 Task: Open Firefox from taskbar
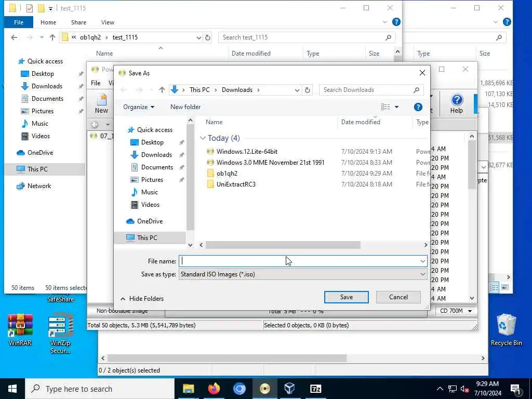point(214,389)
